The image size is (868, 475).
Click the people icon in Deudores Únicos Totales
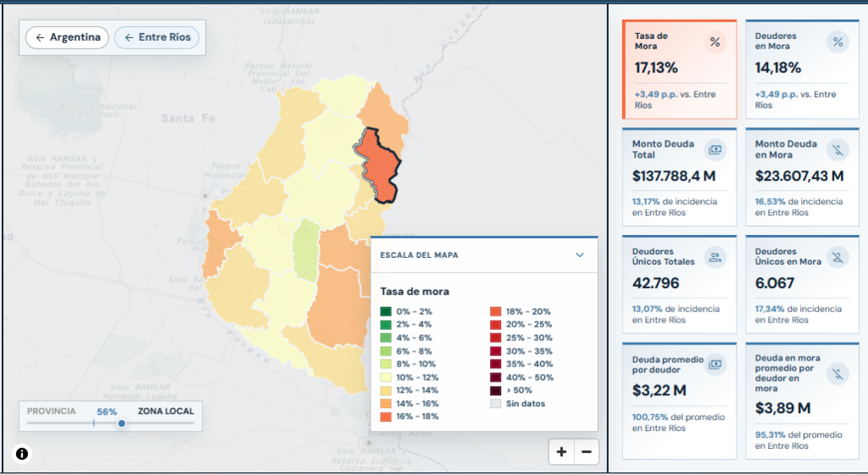(x=715, y=257)
